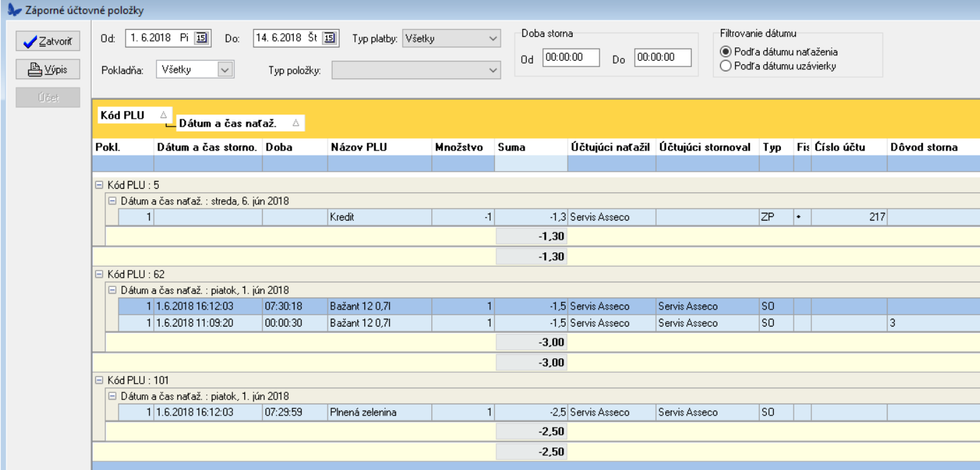Select Podľa dátumu naťaženia radio option
Screen dimensions: 980x470
tap(724, 52)
